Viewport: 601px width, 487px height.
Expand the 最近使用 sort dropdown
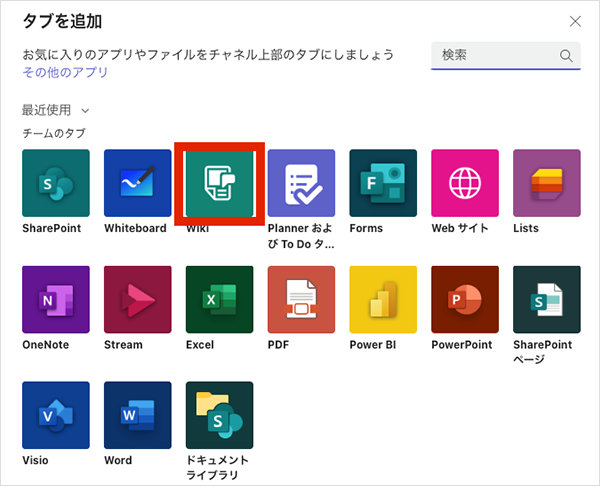56,110
